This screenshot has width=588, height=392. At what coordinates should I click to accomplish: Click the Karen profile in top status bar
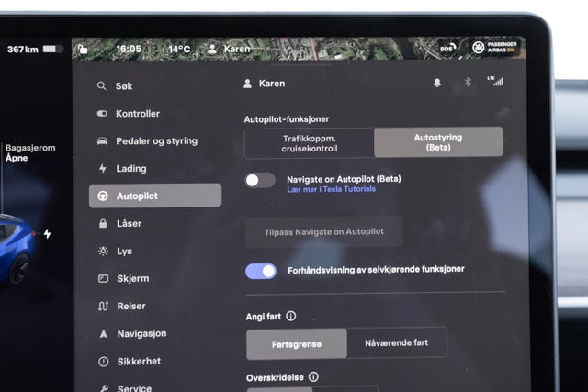tap(229, 49)
